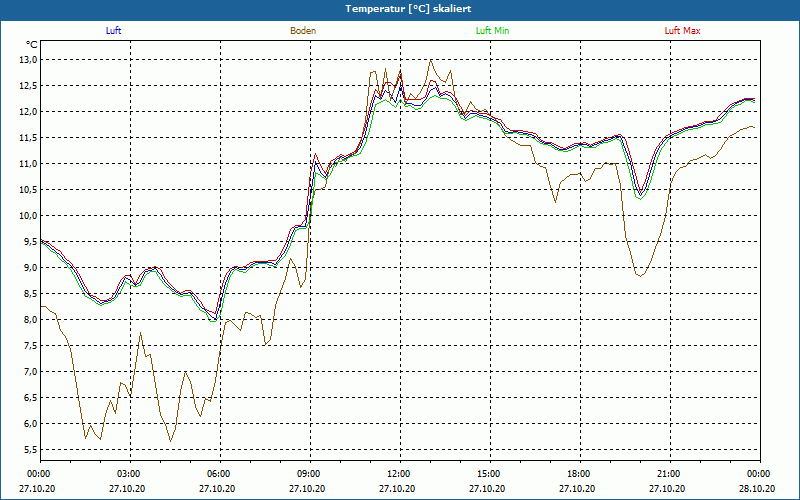Click the 9,0 y-axis value
This screenshot has height=500, width=800.
click(x=31, y=268)
